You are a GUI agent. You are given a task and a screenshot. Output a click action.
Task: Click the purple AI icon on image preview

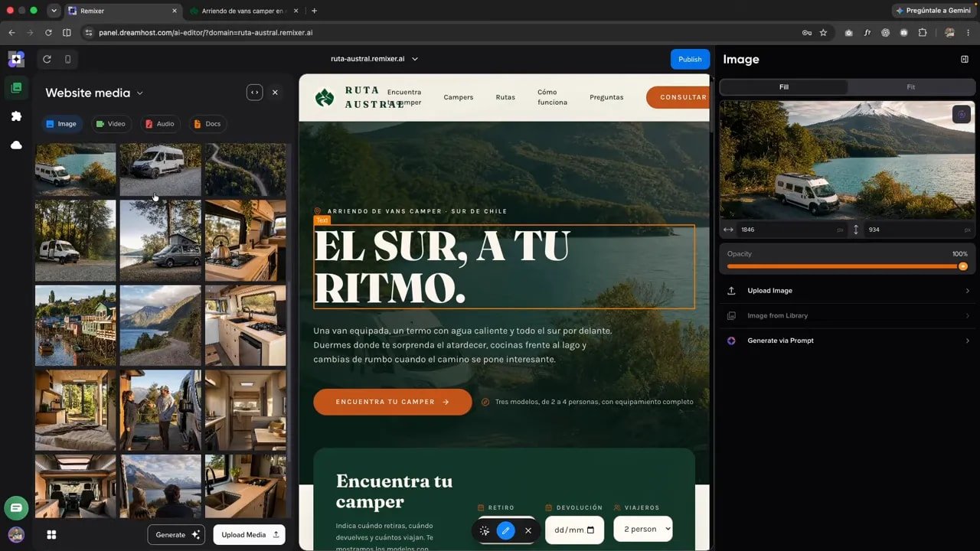click(x=961, y=115)
